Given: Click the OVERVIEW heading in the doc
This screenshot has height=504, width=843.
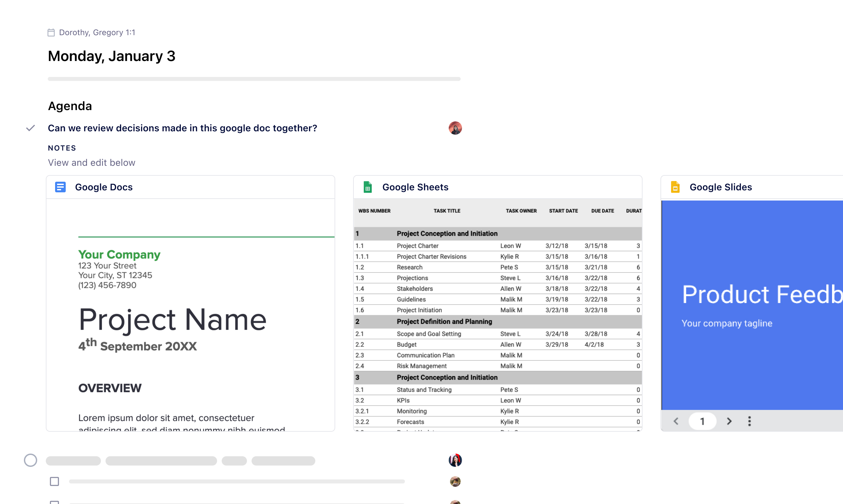Looking at the screenshot, I should 110,388.
